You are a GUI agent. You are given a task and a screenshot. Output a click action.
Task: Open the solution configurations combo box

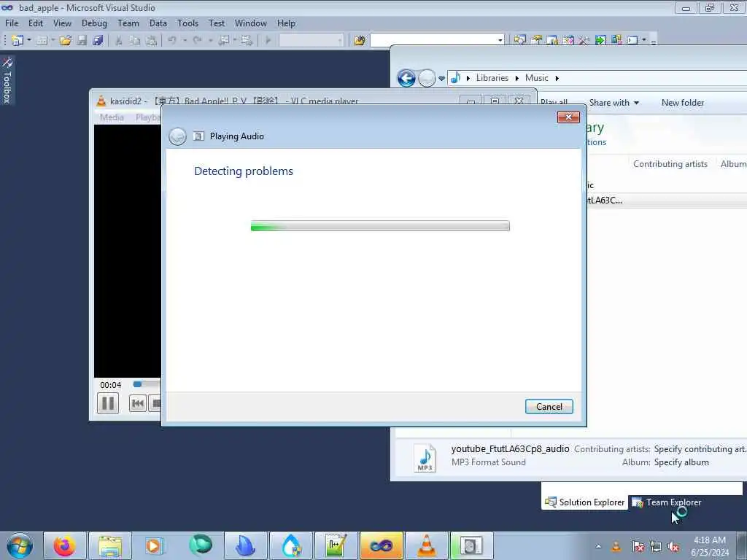(311, 41)
